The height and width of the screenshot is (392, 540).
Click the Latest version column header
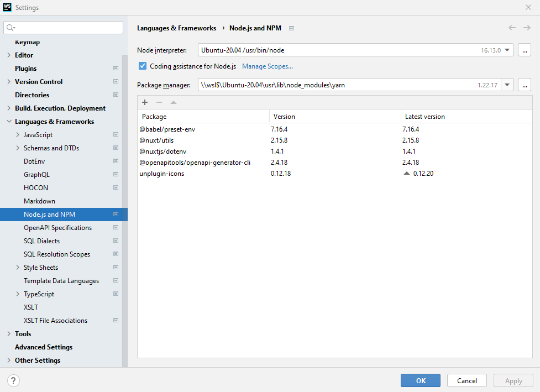[x=466, y=117]
